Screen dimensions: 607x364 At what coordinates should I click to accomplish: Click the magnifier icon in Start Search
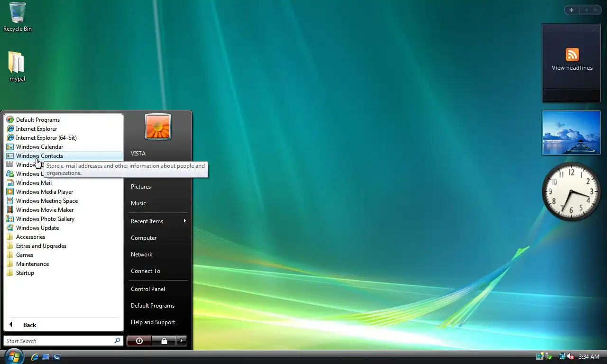(117, 341)
